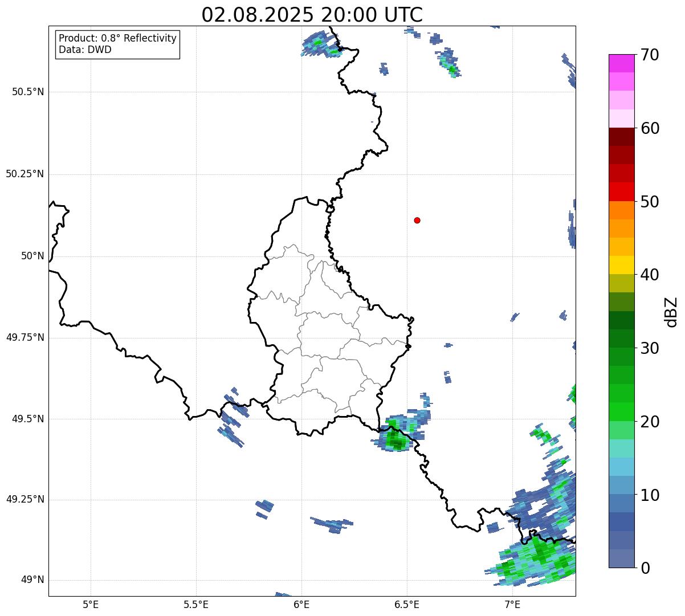Click the red station marker dot
The height and width of the screenshot is (616, 685).
pyautogui.click(x=417, y=220)
